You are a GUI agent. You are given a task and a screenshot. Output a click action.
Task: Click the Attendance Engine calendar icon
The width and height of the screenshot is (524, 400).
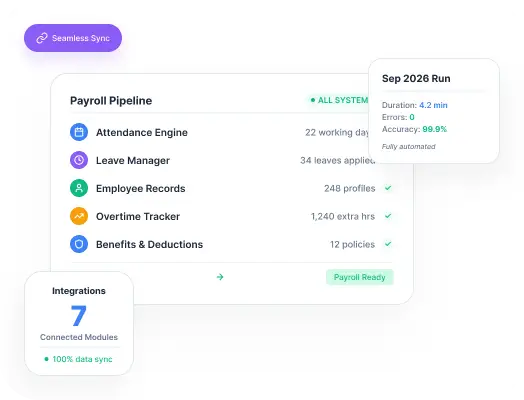79,132
